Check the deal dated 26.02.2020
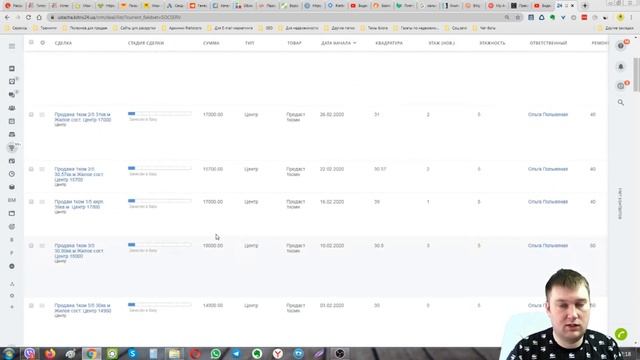The height and width of the screenshot is (360, 640). (x=31, y=115)
